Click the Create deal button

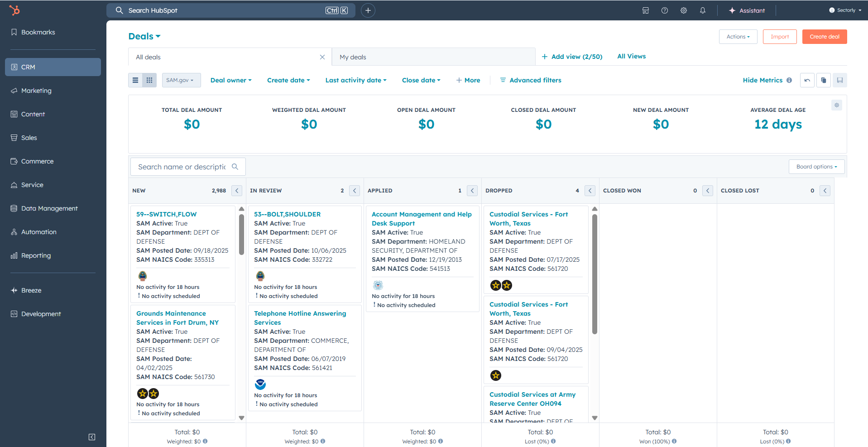(824, 37)
